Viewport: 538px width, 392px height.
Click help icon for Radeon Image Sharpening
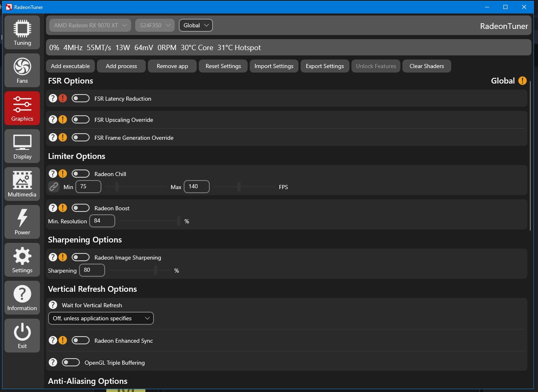pos(53,257)
